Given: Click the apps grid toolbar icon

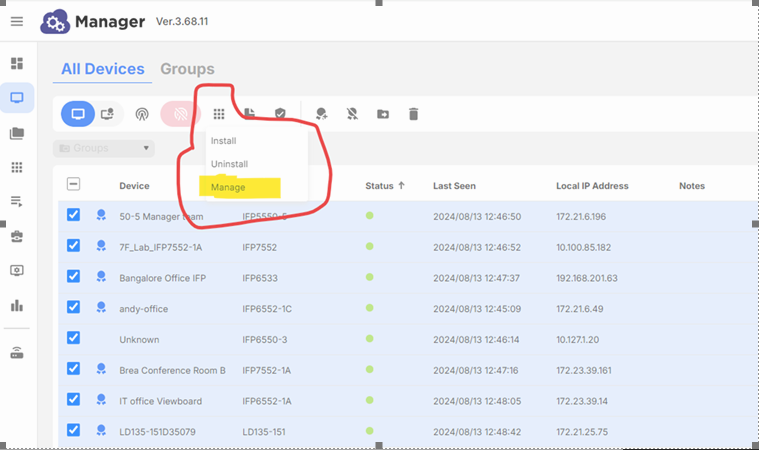Looking at the screenshot, I should (219, 114).
